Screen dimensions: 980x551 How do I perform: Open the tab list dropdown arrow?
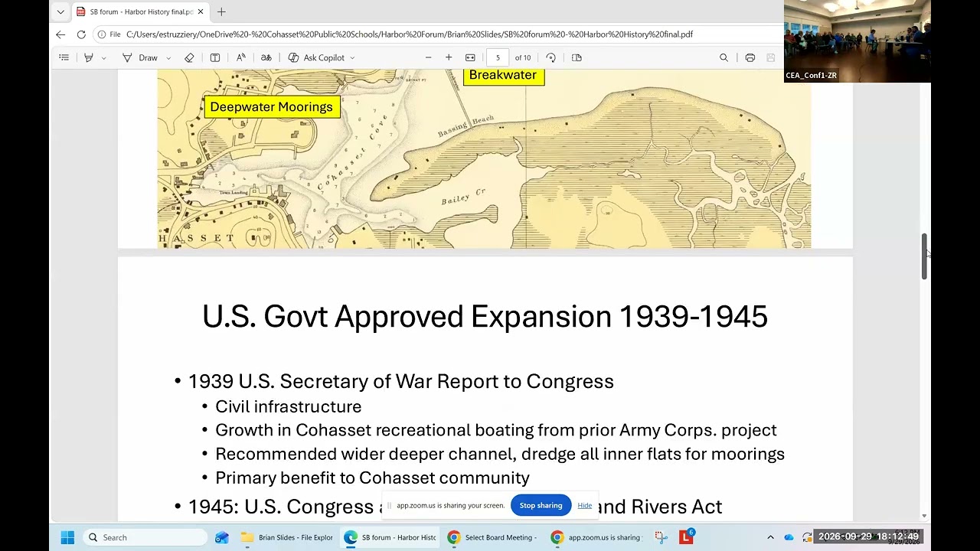coord(60,11)
